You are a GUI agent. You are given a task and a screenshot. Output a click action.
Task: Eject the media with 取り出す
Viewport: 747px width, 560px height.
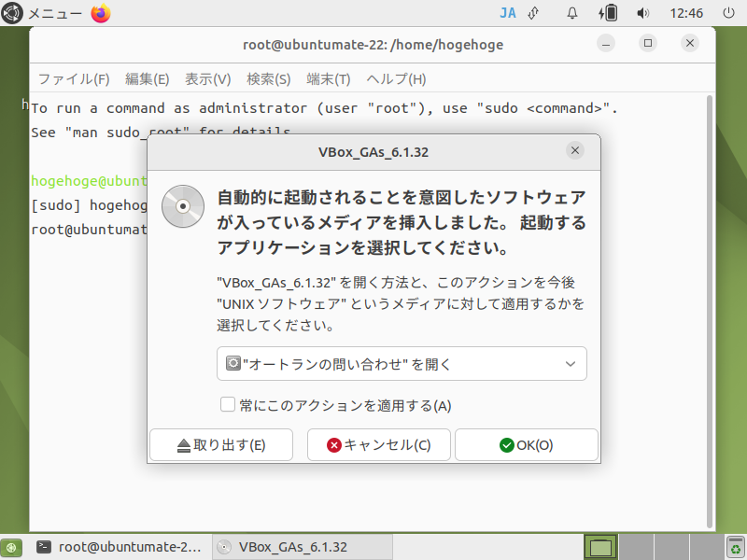click(x=220, y=444)
